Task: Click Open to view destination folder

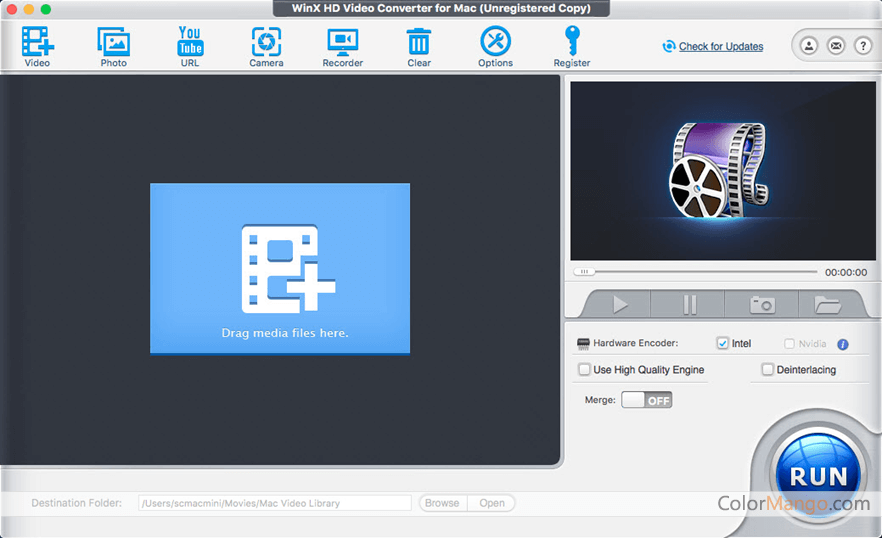Action: [x=492, y=503]
